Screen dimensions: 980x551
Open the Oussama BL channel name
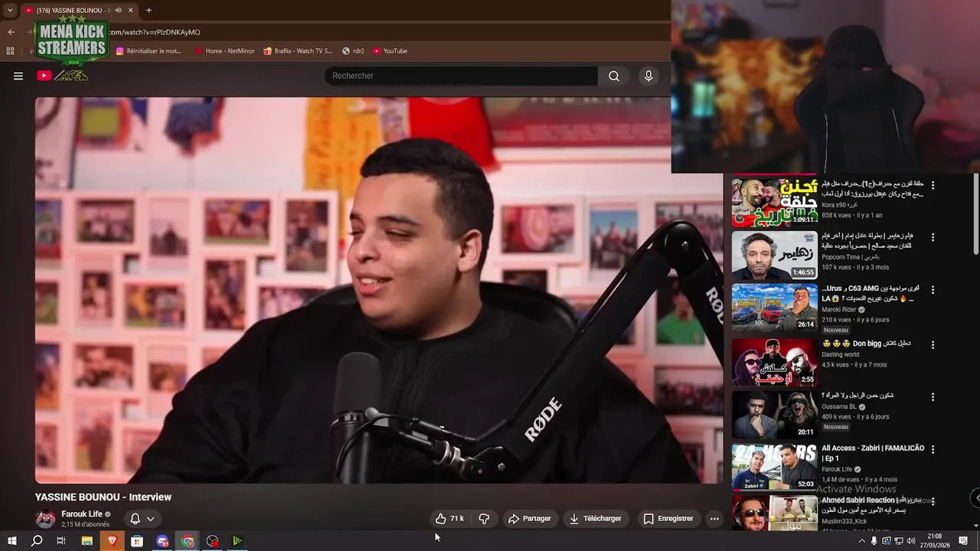(839, 407)
